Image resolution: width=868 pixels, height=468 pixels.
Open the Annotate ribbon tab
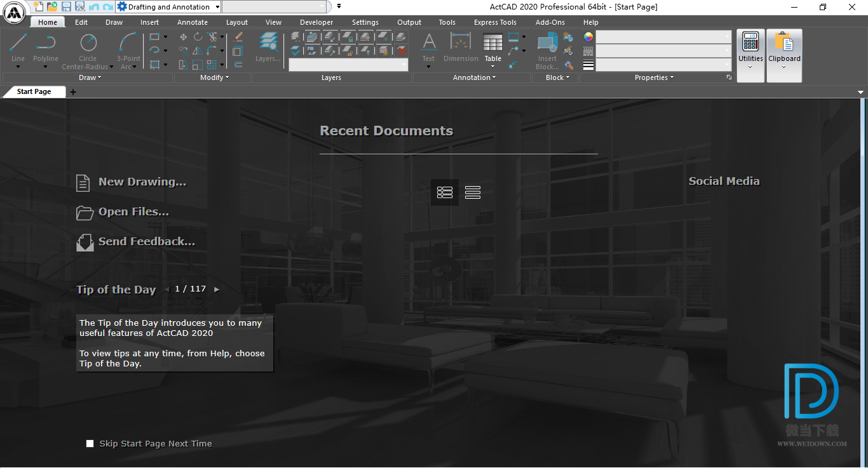click(192, 22)
